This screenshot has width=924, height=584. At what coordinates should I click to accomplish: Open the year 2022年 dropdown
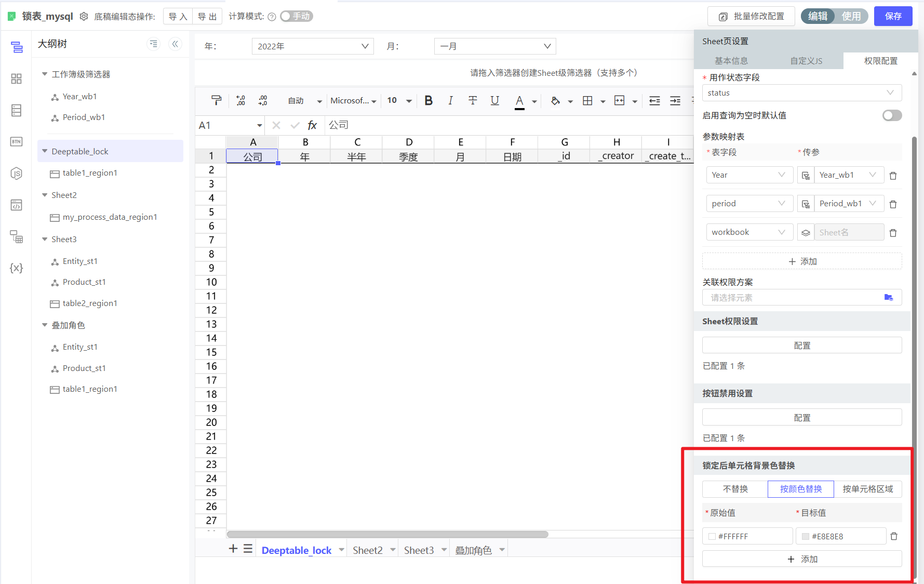pos(312,46)
